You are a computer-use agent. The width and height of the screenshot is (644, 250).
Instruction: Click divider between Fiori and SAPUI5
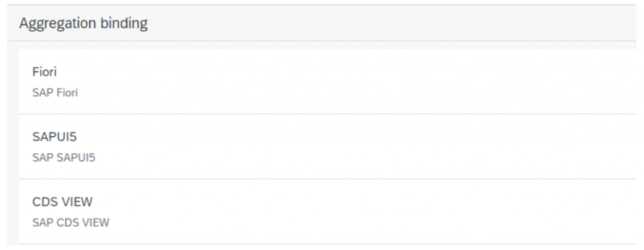coord(327,114)
